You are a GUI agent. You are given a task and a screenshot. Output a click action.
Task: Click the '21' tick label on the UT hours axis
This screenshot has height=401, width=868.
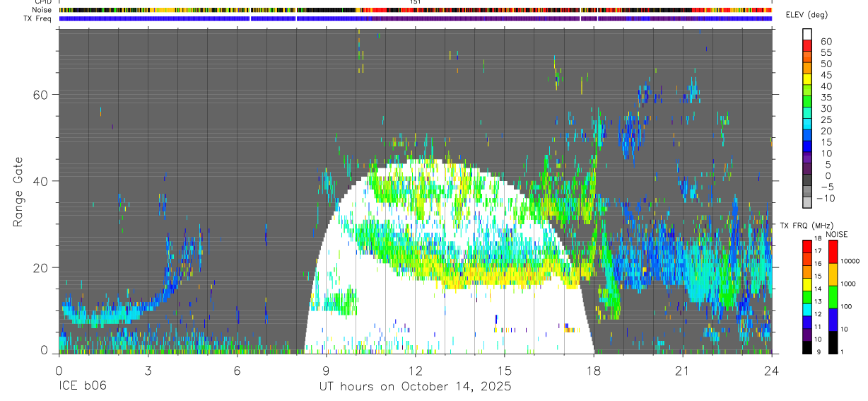683,370
